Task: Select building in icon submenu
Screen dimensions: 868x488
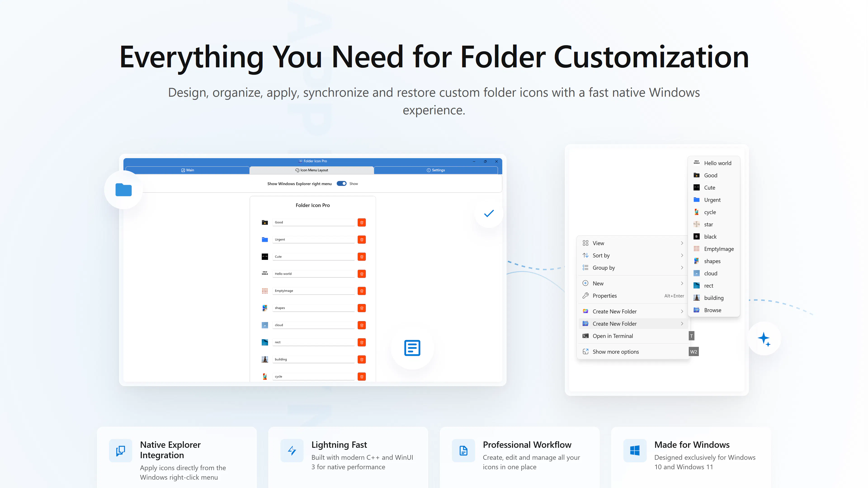Action: point(714,298)
